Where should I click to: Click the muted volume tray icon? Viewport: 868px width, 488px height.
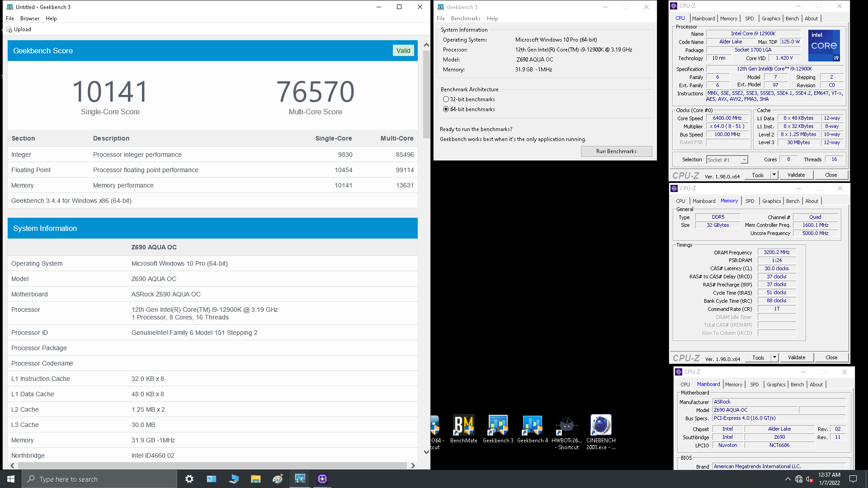click(x=810, y=479)
